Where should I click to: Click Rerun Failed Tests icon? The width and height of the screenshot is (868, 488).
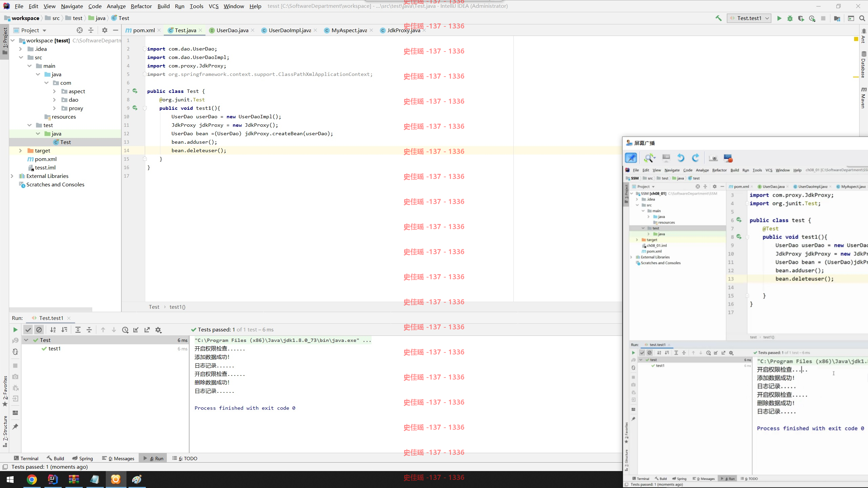(x=15, y=340)
